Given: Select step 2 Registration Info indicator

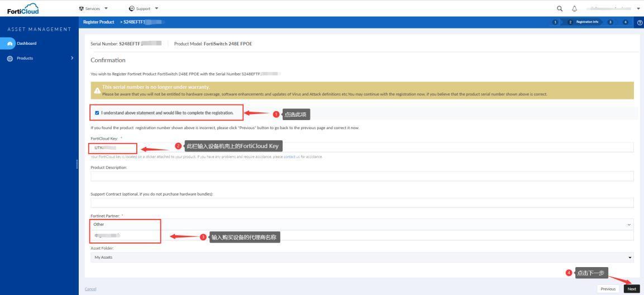Looking at the screenshot, I should pos(583,22).
